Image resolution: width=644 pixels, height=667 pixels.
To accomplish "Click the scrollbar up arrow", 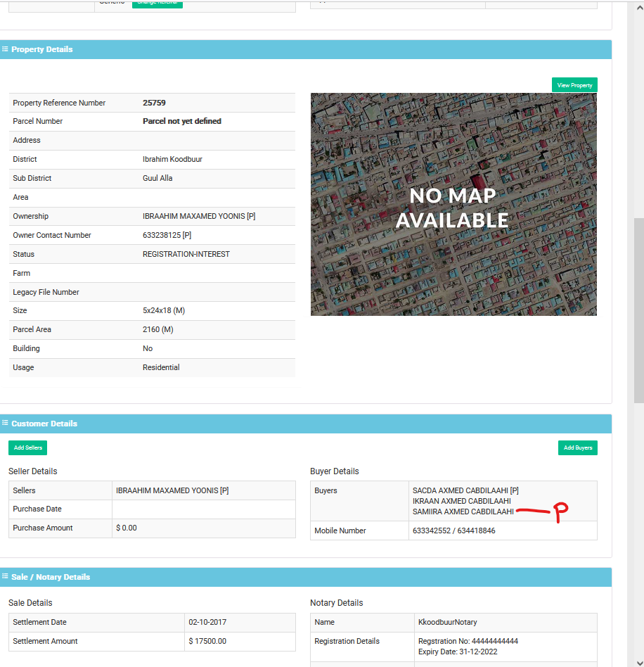I will coord(639,8).
